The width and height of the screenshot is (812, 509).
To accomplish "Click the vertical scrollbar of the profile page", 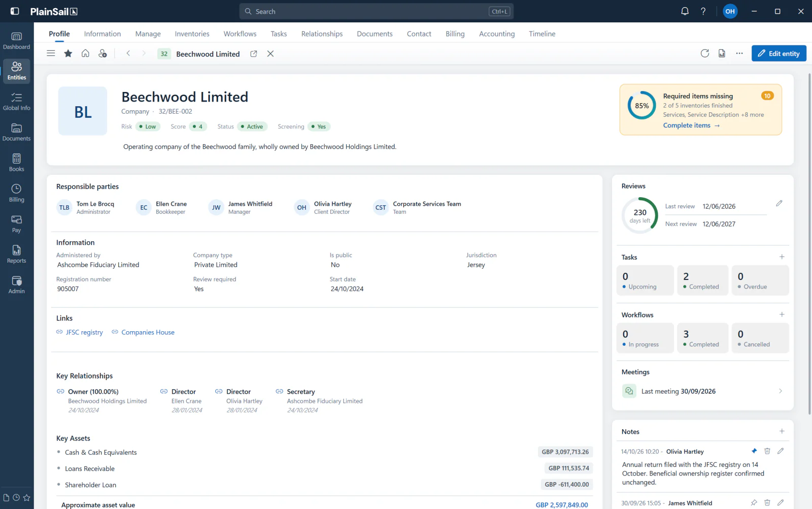I will [x=809, y=244].
